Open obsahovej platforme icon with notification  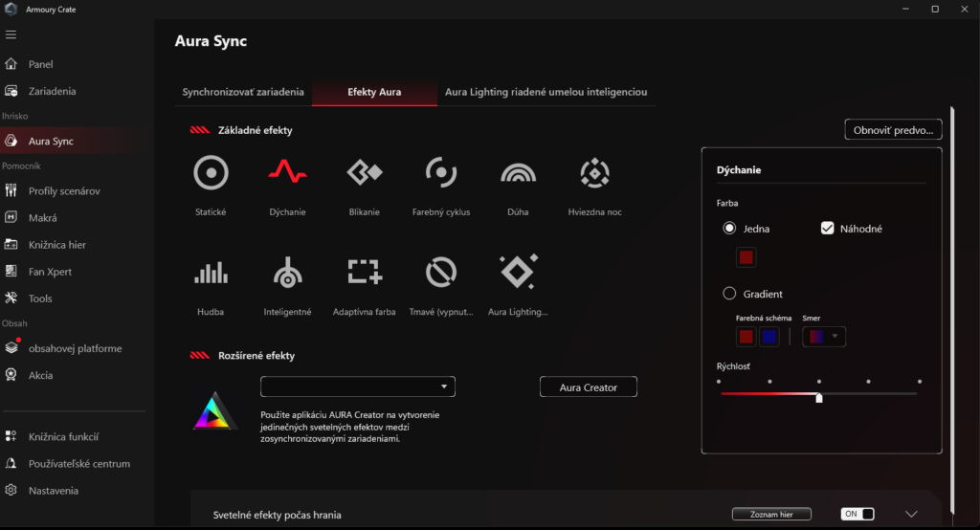[11, 347]
